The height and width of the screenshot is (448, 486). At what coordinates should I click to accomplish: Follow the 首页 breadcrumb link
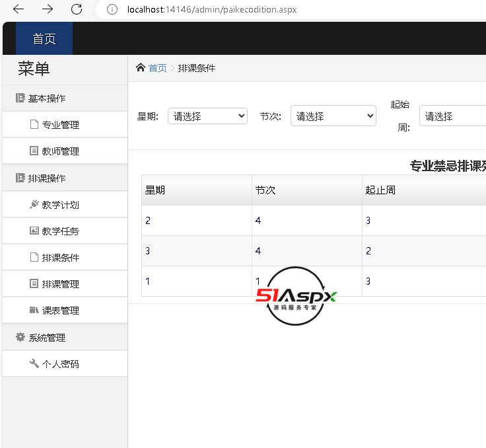coord(158,68)
